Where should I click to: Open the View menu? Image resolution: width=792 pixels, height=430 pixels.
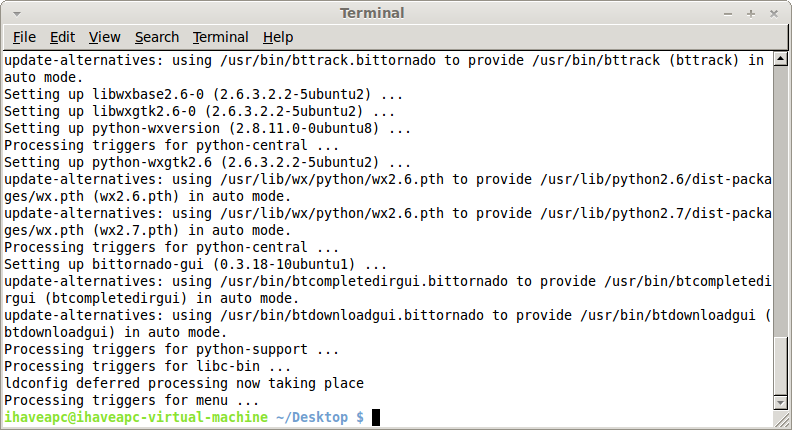pos(105,37)
